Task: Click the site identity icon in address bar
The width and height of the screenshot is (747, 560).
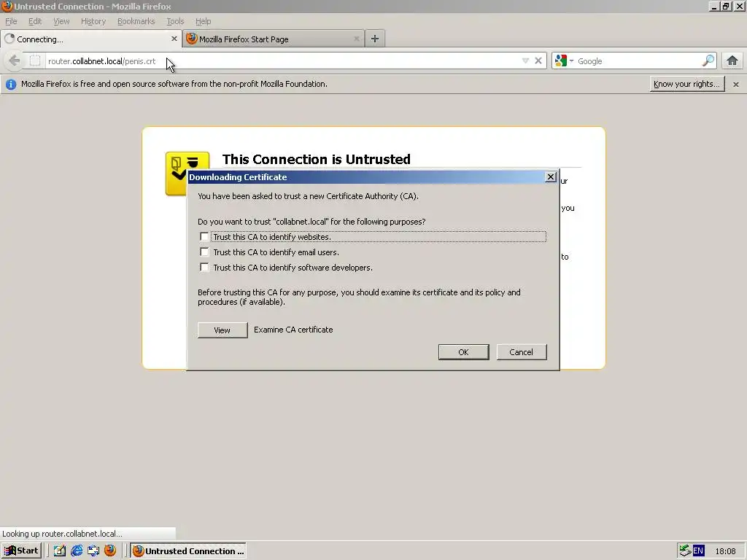Action: click(35, 61)
